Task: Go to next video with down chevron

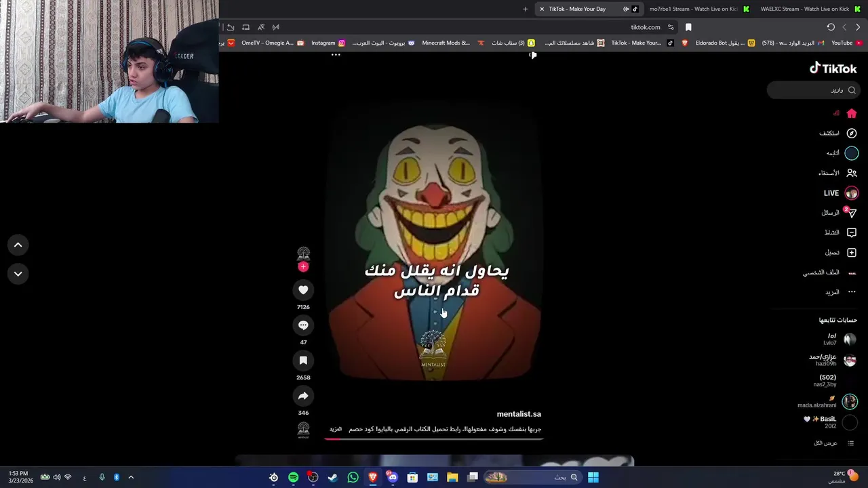Action: click(18, 274)
